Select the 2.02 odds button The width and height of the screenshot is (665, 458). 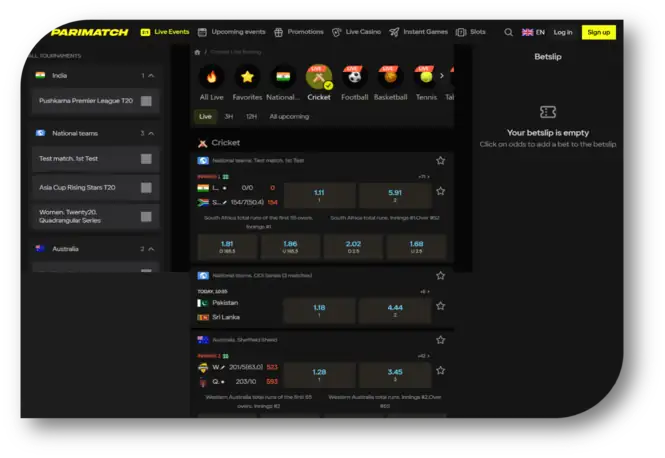tap(353, 246)
